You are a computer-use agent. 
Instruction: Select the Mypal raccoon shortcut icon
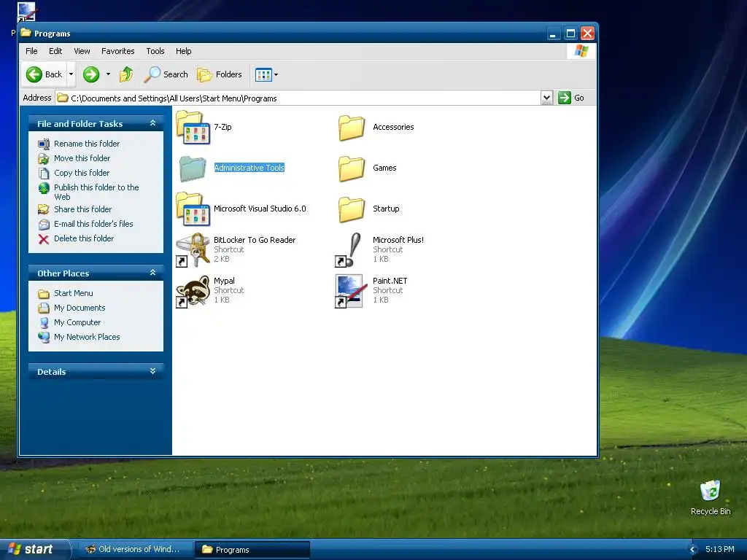click(x=193, y=291)
